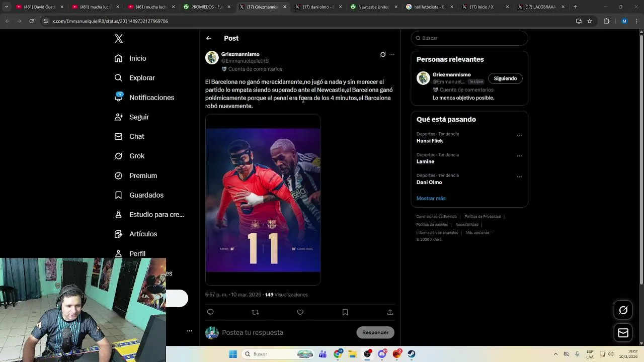The height and width of the screenshot is (362, 644).
Task: Open Explorar in the sidebar
Action: [134, 78]
